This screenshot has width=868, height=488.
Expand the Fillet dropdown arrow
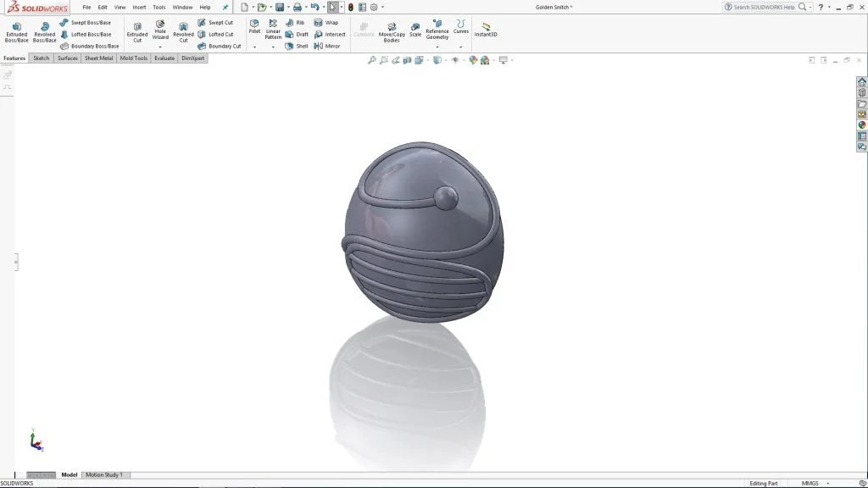pyautogui.click(x=254, y=47)
